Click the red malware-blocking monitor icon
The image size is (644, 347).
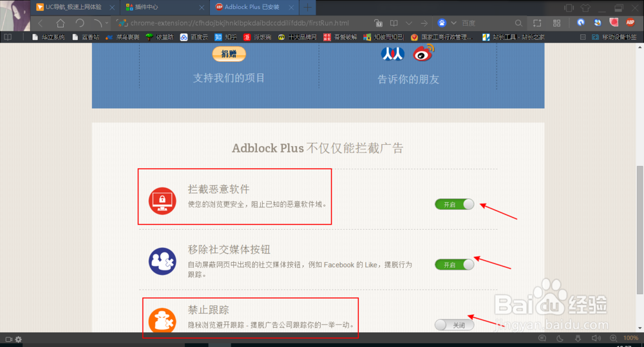pyautogui.click(x=162, y=201)
